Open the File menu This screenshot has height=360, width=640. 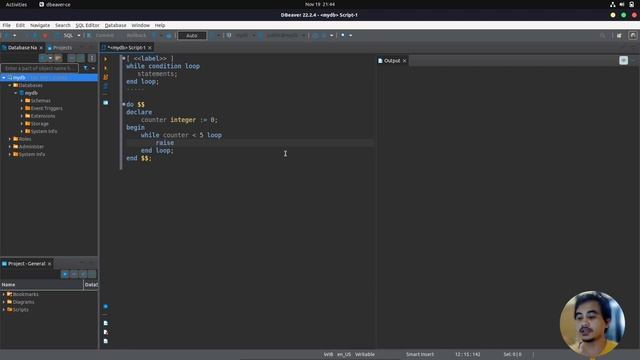[7, 25]
